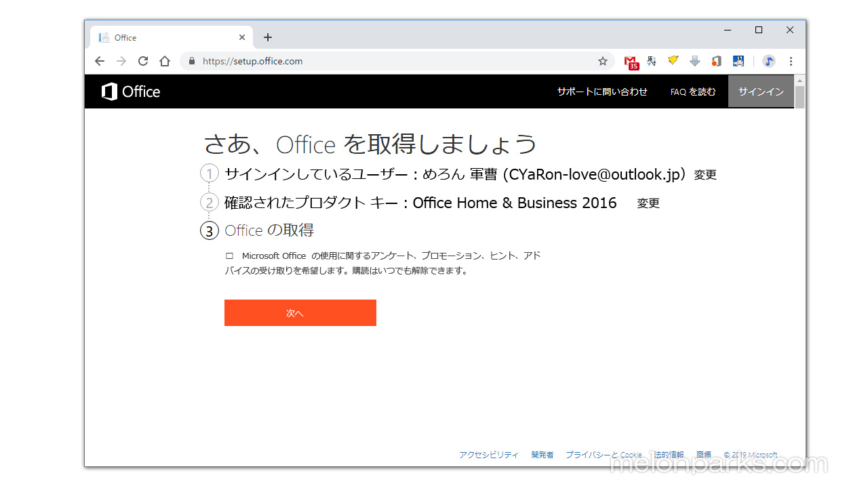This screenshot has width=868, height=488.
Task: Minimize the Chrome window
Action: [728, 30]
